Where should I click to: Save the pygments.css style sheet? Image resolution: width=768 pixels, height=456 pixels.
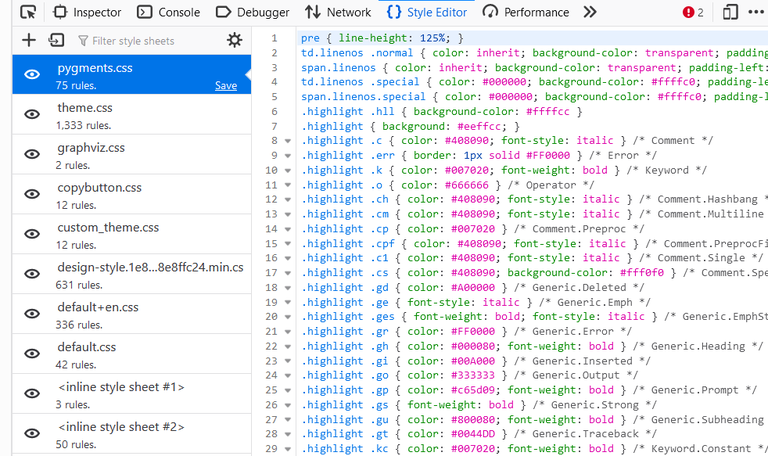(226, 85)
